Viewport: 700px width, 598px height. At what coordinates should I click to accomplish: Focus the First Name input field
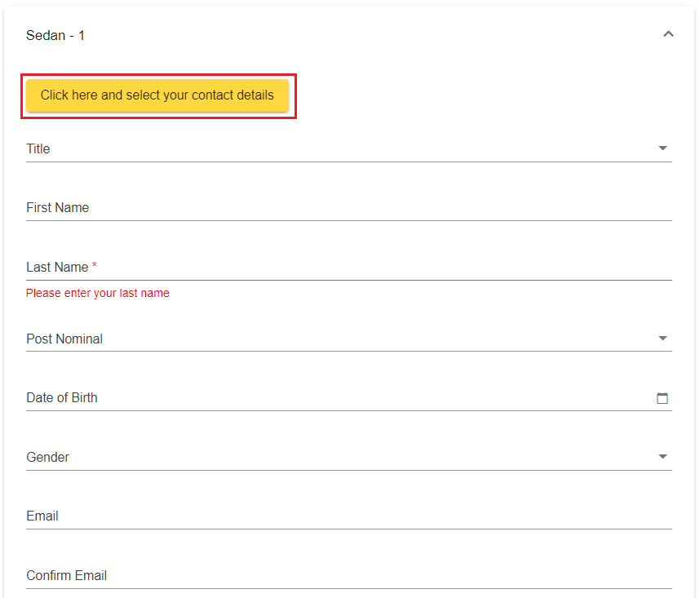(348, 208)
